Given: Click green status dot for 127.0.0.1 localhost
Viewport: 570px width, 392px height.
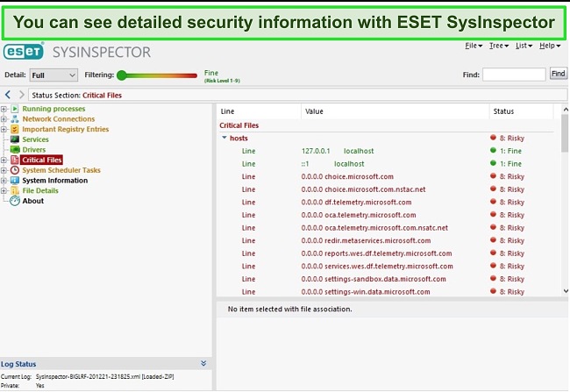Looking at the screenshot, I should click(493, 150).
